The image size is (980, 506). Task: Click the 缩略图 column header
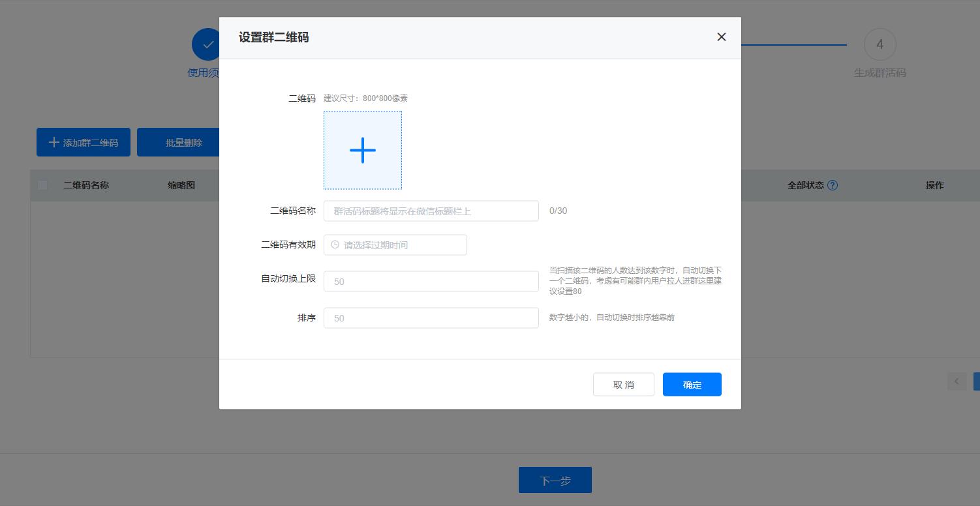[181, 185]
